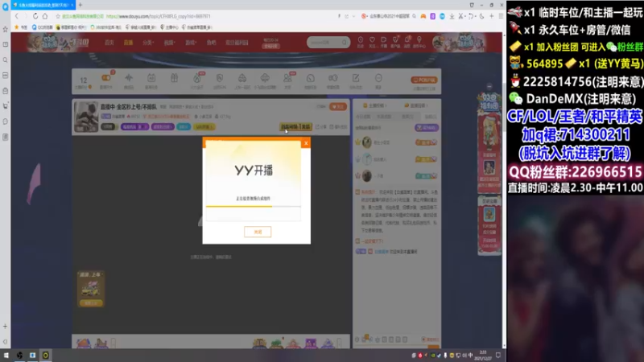Click the gift box icon in activity toolbar
This screenshot has height=362, width=644.
click(174, 78)
